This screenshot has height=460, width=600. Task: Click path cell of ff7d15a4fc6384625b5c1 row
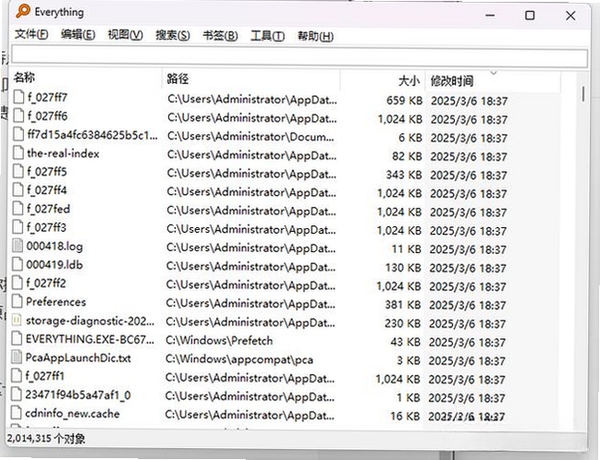(x=251, y=137)
